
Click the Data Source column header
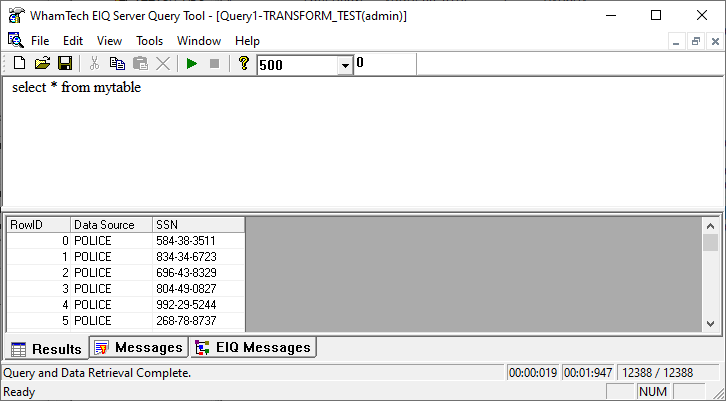point(112,225)
